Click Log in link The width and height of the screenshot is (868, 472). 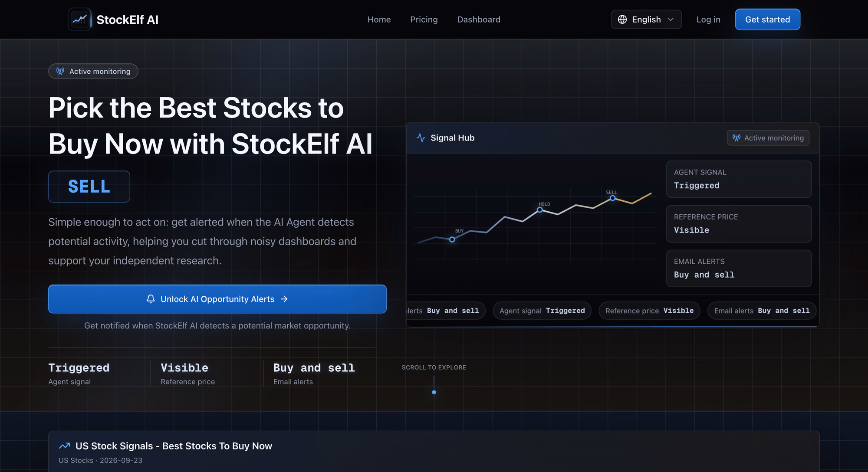coord(708,20)
